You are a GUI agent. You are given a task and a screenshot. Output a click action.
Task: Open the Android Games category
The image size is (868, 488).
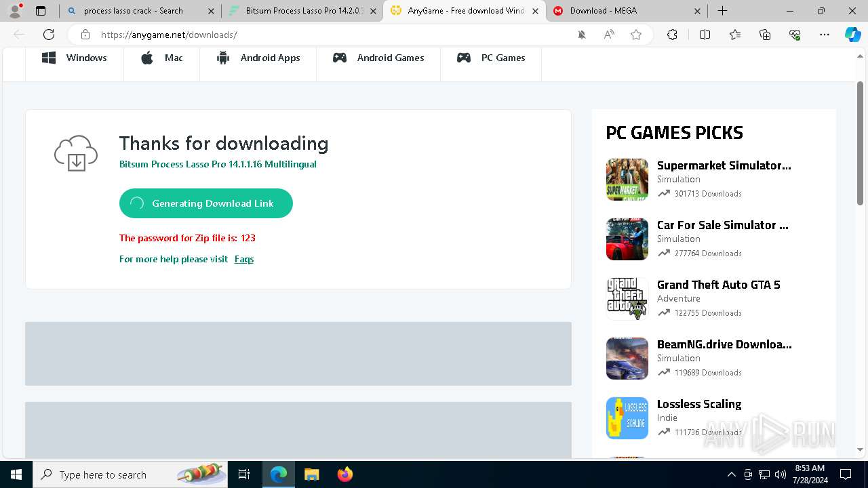pos(378,58)
